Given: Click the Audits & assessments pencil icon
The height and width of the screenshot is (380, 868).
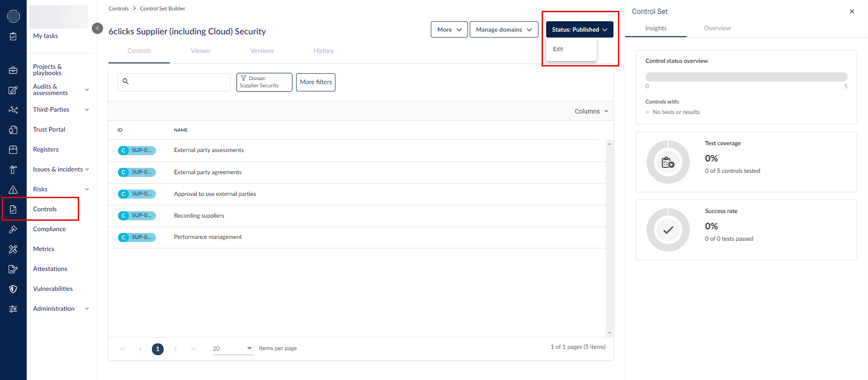Looking at the screenshot, I should [x=13, y=90].
